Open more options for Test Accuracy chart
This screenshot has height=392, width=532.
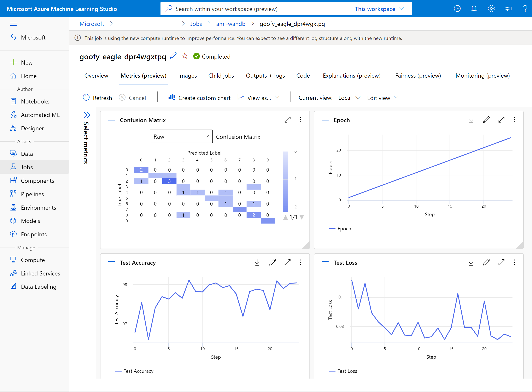tap(300, 262)
